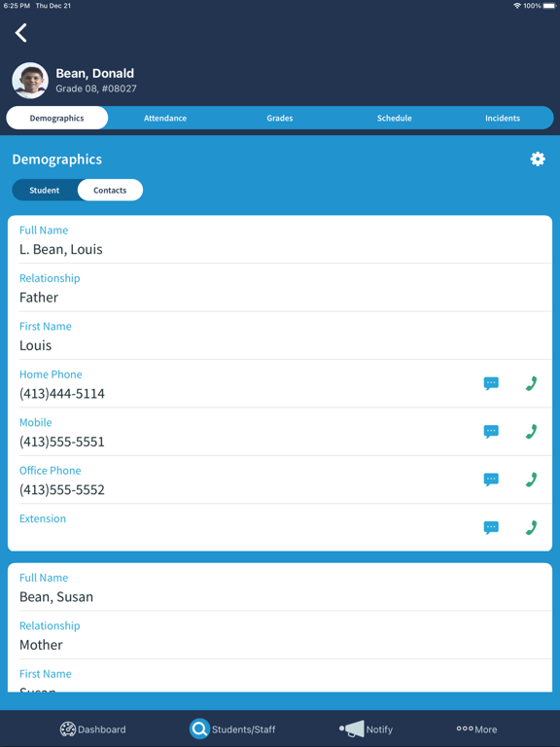Open the Grades tab
This screenshot has height=747, width=560.
click(x=280, y=118)
